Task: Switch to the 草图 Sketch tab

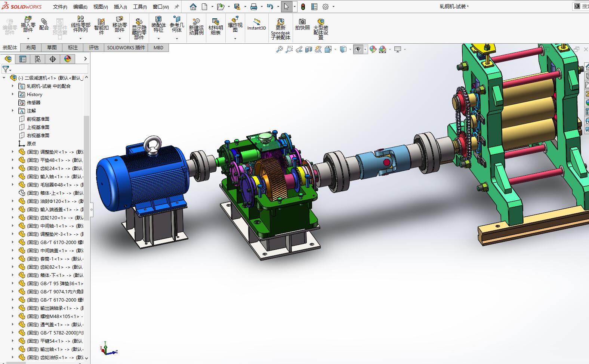Action: (52, 47)
